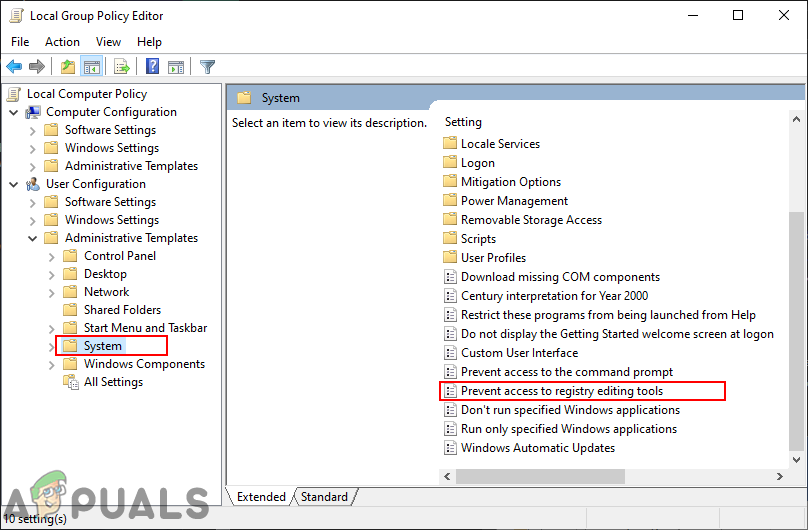Open the Help menu
Image resolution: width=808 pixels, height=530 pixels.
pyautogui.click(x=149, y=42)
